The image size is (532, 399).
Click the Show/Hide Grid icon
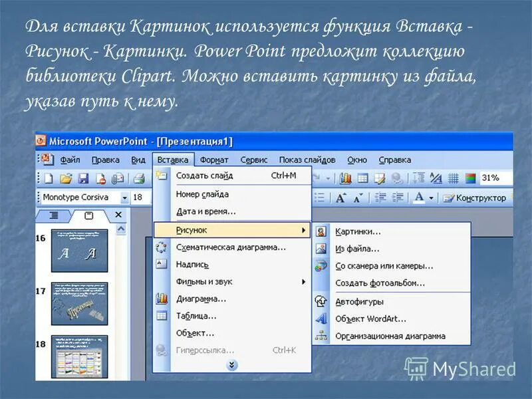pyautogui.click(x=454, y=178)
